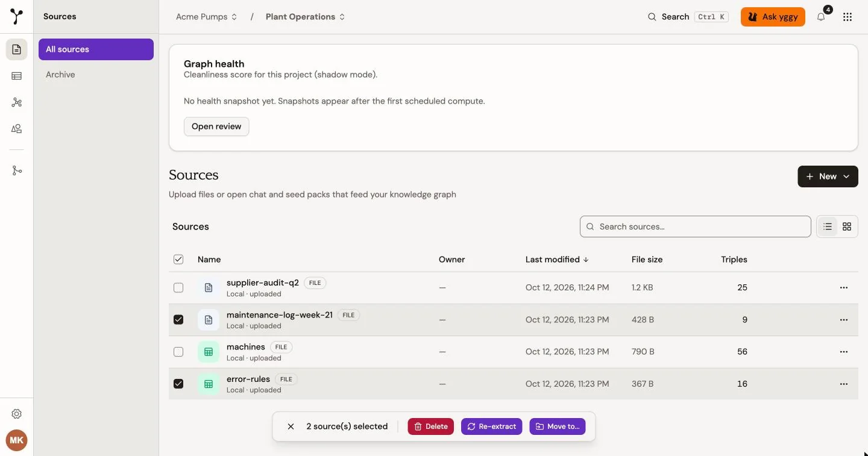Open the New source dropdown
The width and height of the screenshot is (868, 456).
828,176
